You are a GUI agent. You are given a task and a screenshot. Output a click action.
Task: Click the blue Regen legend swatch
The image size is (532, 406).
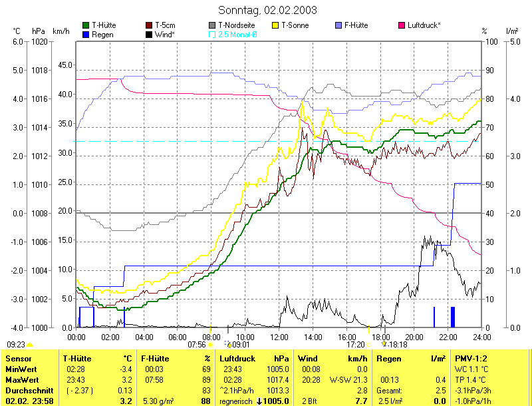86,34
